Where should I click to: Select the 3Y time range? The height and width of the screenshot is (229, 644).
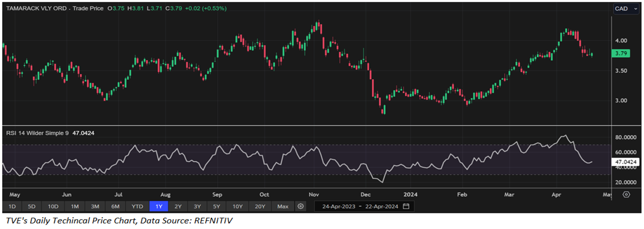197,206
